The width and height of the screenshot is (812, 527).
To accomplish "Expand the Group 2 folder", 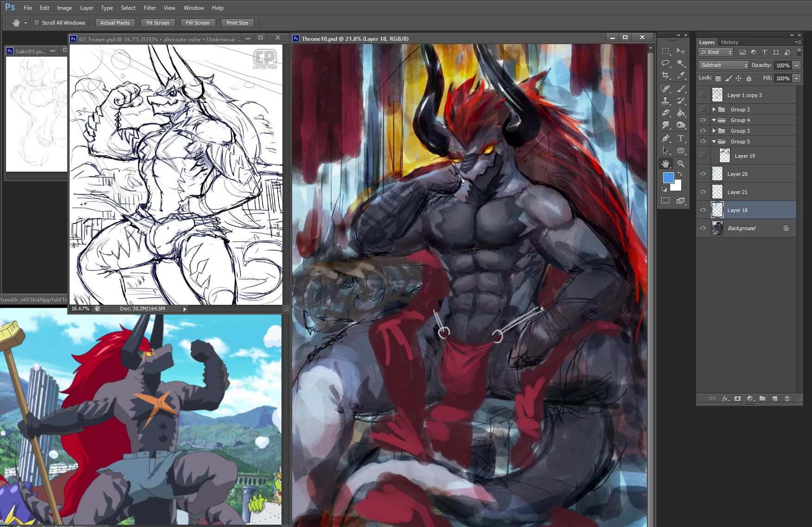I will [x=714, y=109].
